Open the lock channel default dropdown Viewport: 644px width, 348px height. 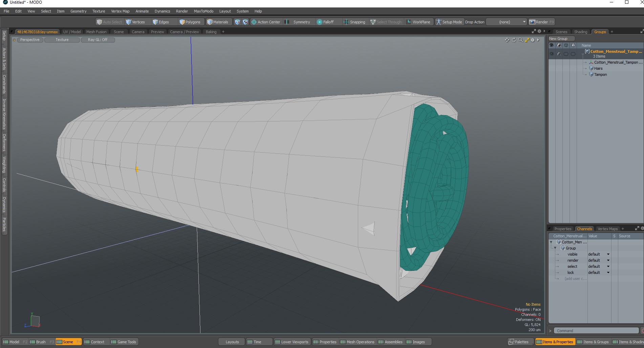tap(599, 273)
